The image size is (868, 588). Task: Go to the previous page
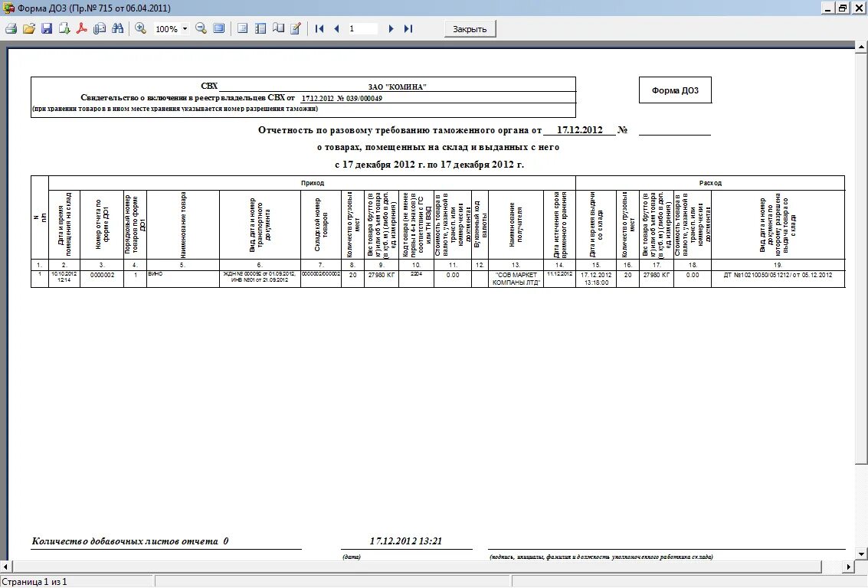click(x=336, y=29)
